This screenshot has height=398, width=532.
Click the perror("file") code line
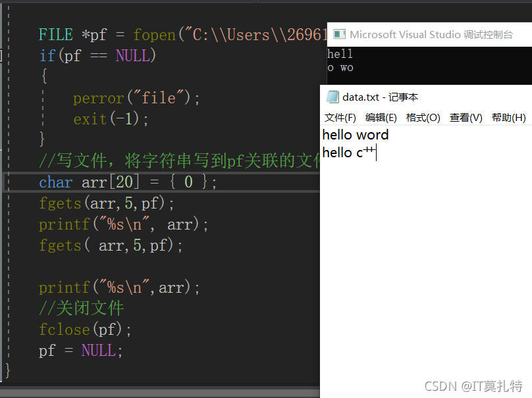136,98
